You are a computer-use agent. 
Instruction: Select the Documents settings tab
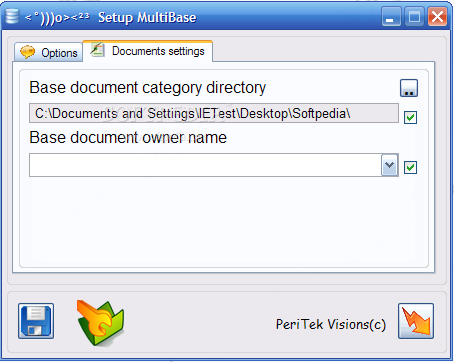pos(148,51)
